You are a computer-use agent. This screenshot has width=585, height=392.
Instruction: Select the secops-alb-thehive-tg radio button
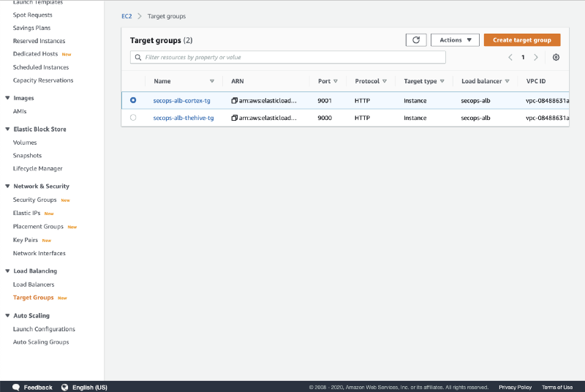pos(133,118)
